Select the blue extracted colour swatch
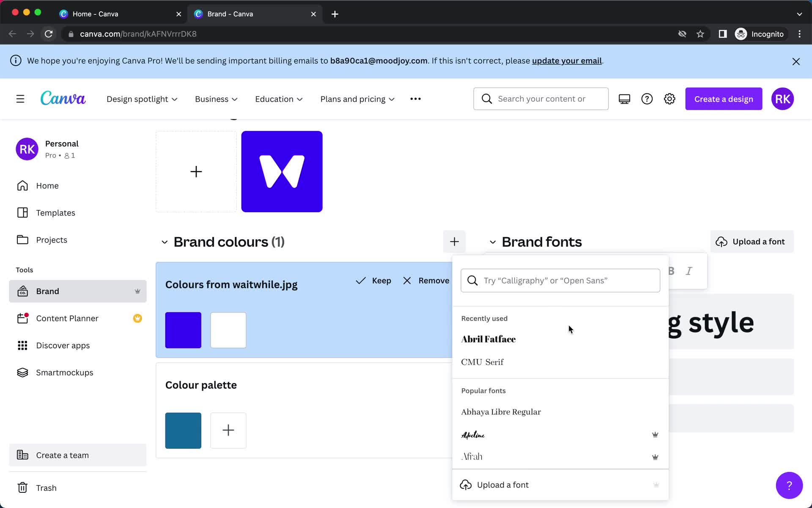This screenshot has height=508, width=812. 183,330
